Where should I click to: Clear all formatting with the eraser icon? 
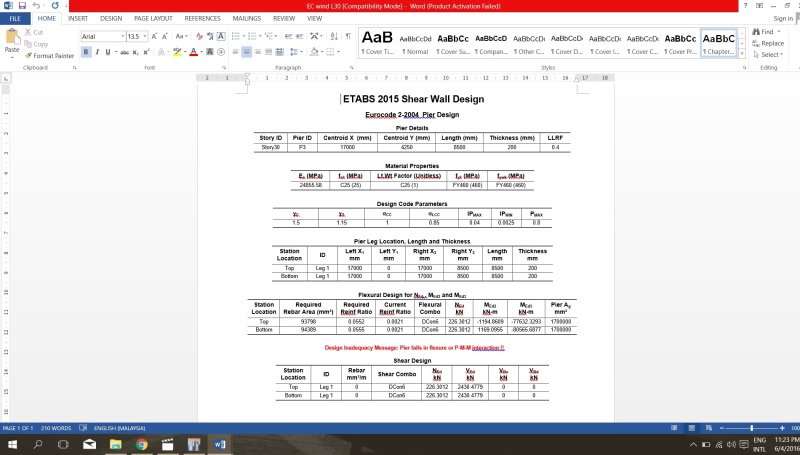[199, 36]
